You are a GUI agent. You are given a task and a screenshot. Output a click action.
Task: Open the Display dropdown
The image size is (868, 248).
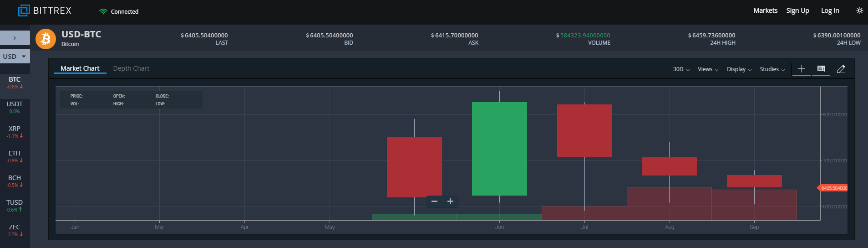[739, 69]
